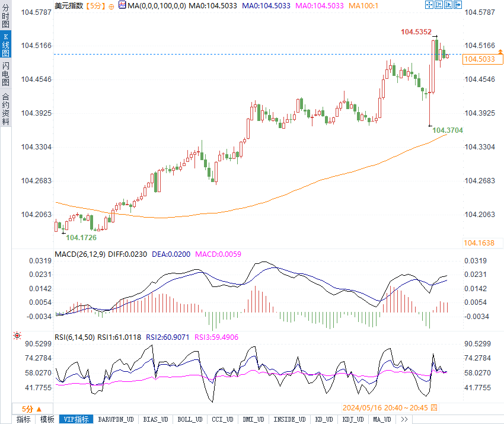Click the second chart toolbar icon at top right
The height and width of the screenshot is (424, 504).
[x=439, y=5]
